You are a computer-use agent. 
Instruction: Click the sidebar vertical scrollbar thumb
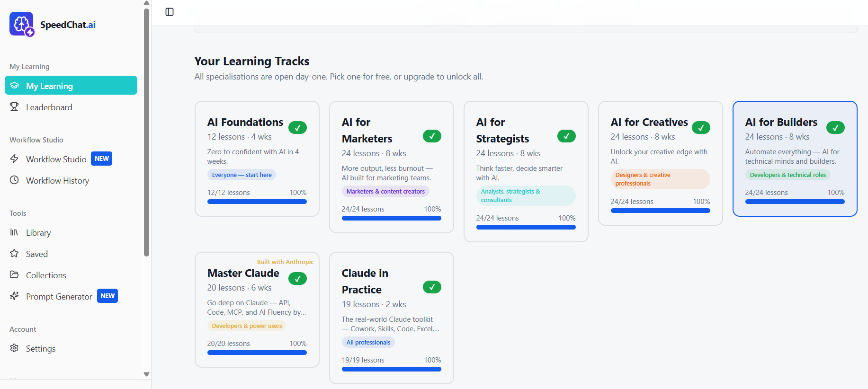point(147,132)
